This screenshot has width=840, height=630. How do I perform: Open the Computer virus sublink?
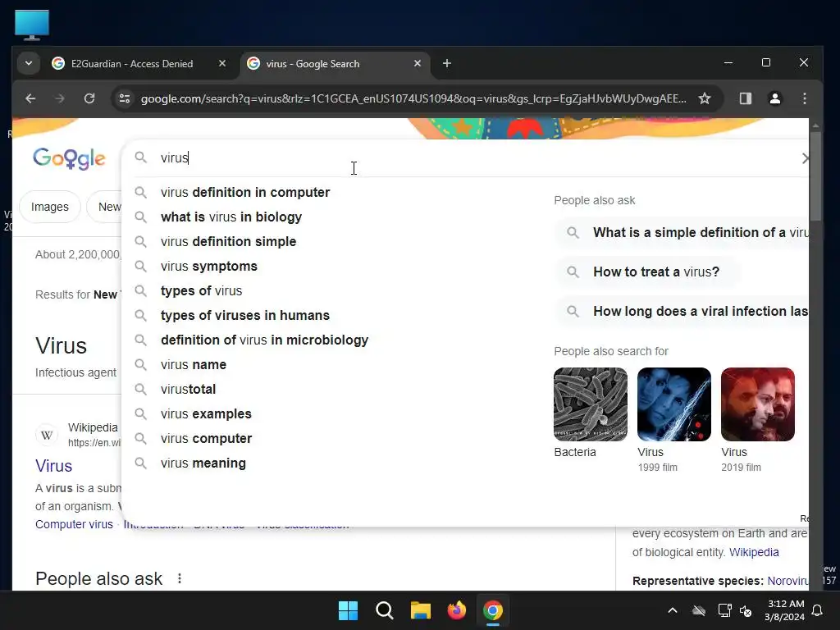point(74,524)
